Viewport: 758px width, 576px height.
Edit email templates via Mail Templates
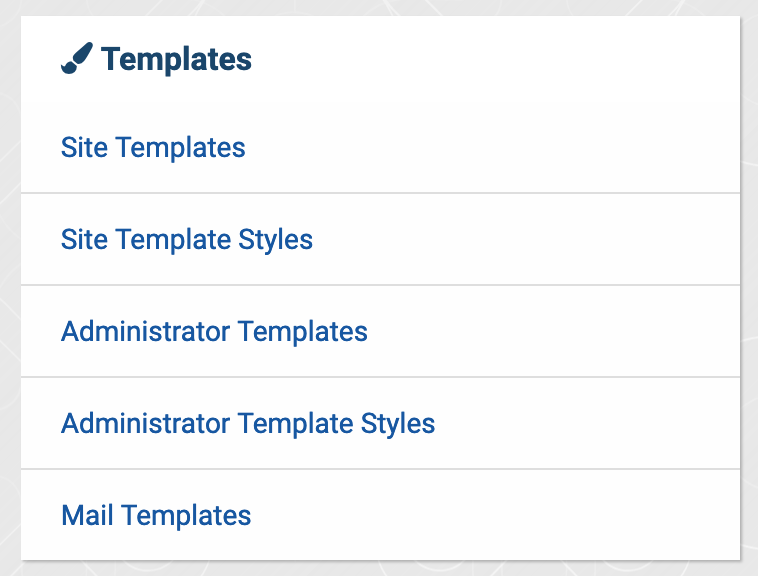pos(156,516)
